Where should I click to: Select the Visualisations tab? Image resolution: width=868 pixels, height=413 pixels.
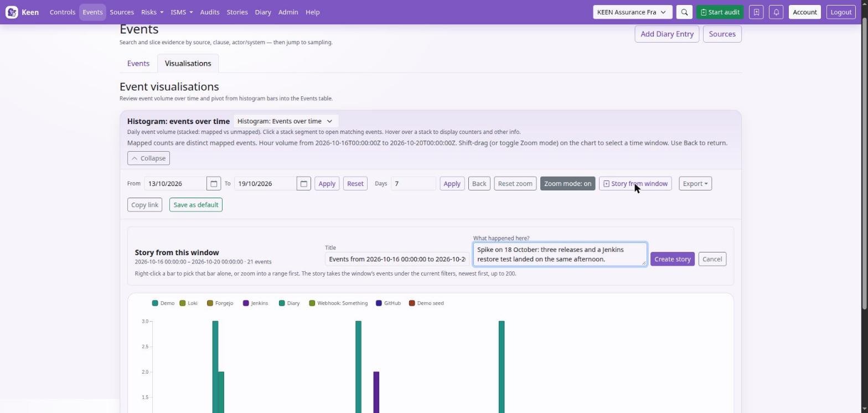[x=188, y=64]
